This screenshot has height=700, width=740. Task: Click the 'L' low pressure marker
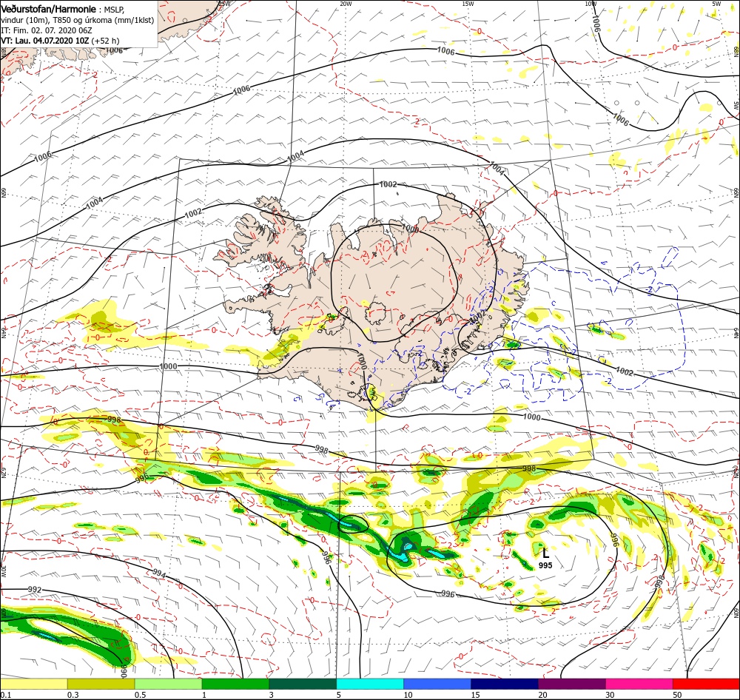coord(545,553)
